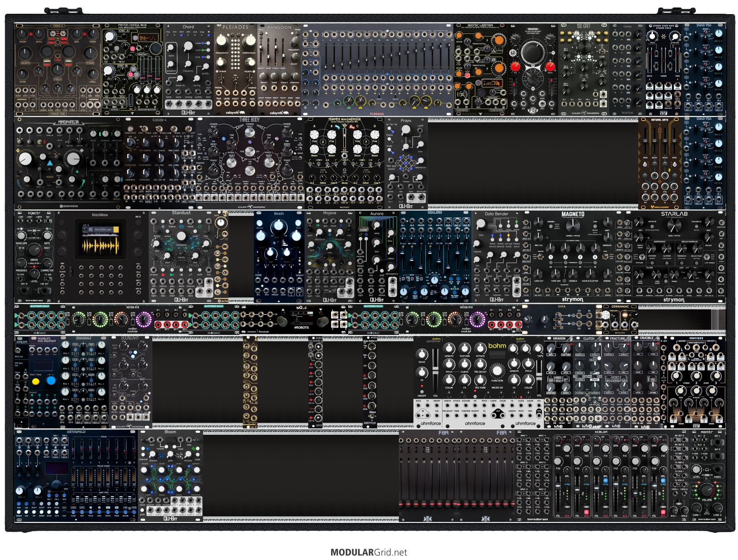Click the Bloom module title

click(x=170, y=432)
